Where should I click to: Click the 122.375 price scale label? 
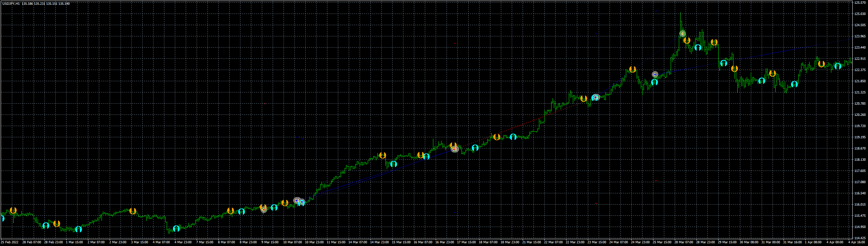click(x=860, y=70)
